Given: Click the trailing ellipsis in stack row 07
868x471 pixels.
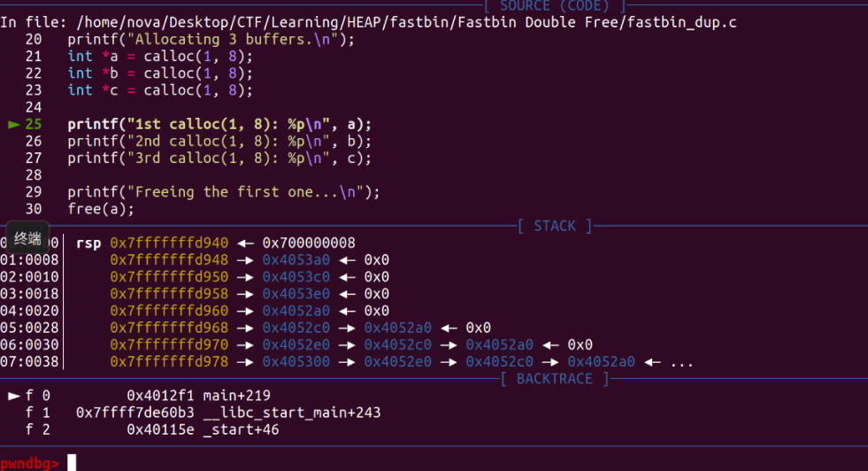Looking at the screenshot, I should pos(681,364).
